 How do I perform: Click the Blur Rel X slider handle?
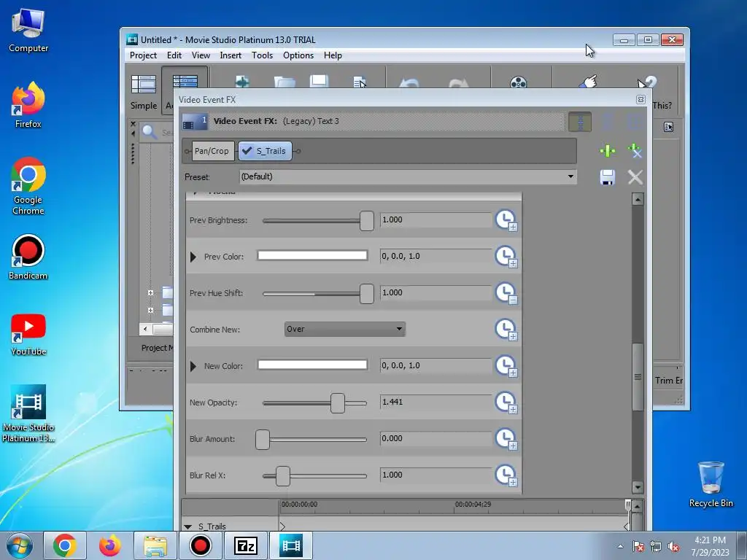coord(283,476)
